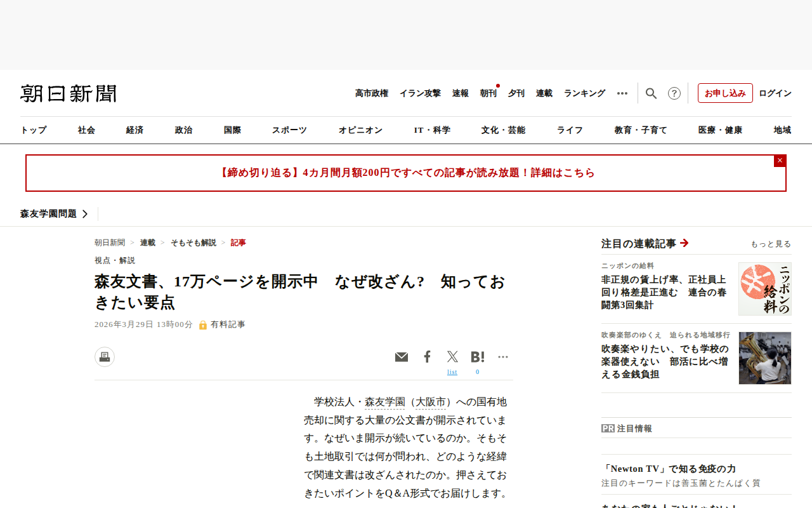This screenshot has width=812, height=508.
Task: Select the IT・科学 navigation tab
Action: (432, 130)
